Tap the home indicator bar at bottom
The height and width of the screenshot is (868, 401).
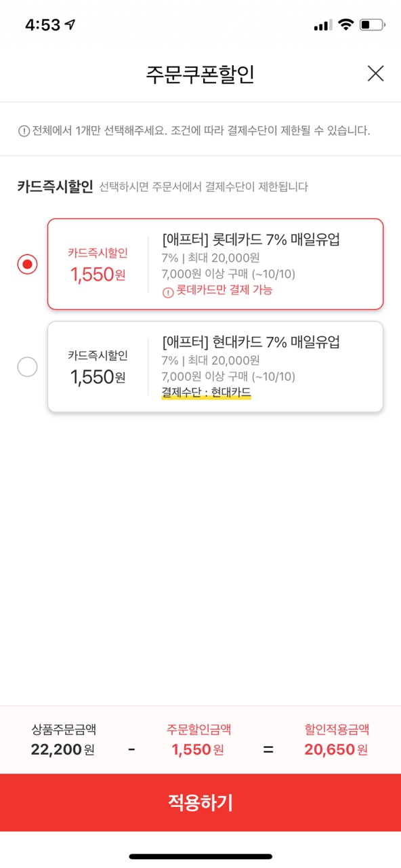click(x=200, y=857)
